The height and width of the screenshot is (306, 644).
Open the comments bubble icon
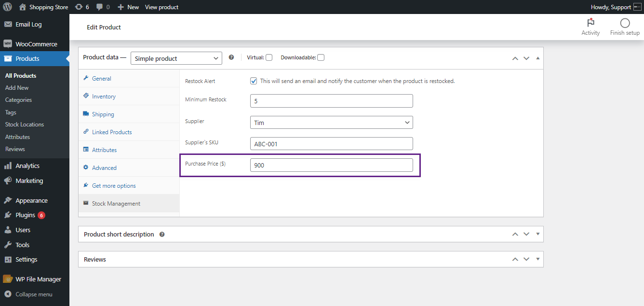[99, 7]
